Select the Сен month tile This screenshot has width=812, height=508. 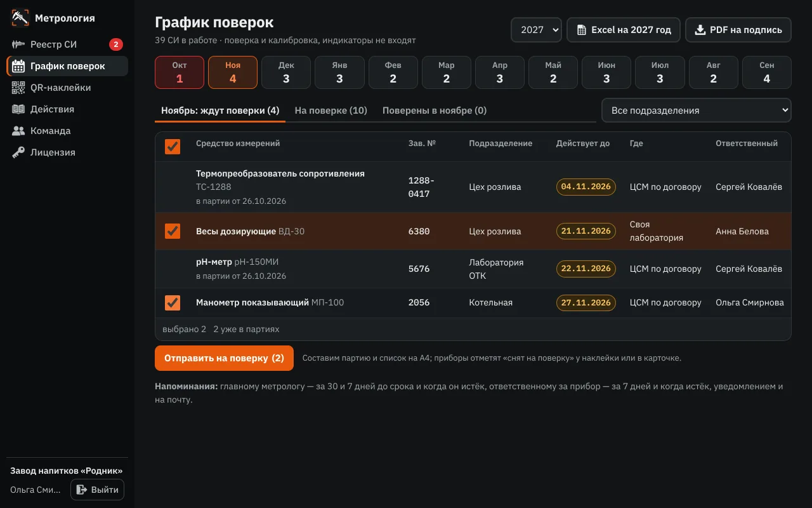pos(767,72)
